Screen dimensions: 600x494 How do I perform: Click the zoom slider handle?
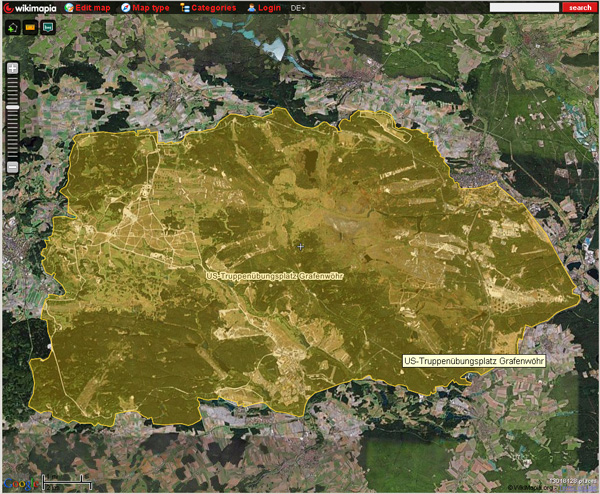(13, 108)
